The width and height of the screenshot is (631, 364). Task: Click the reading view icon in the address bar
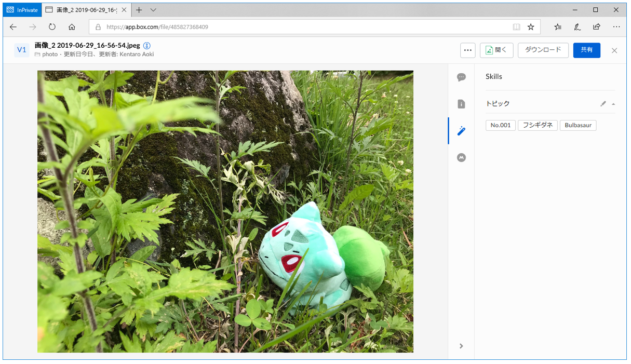516,27
